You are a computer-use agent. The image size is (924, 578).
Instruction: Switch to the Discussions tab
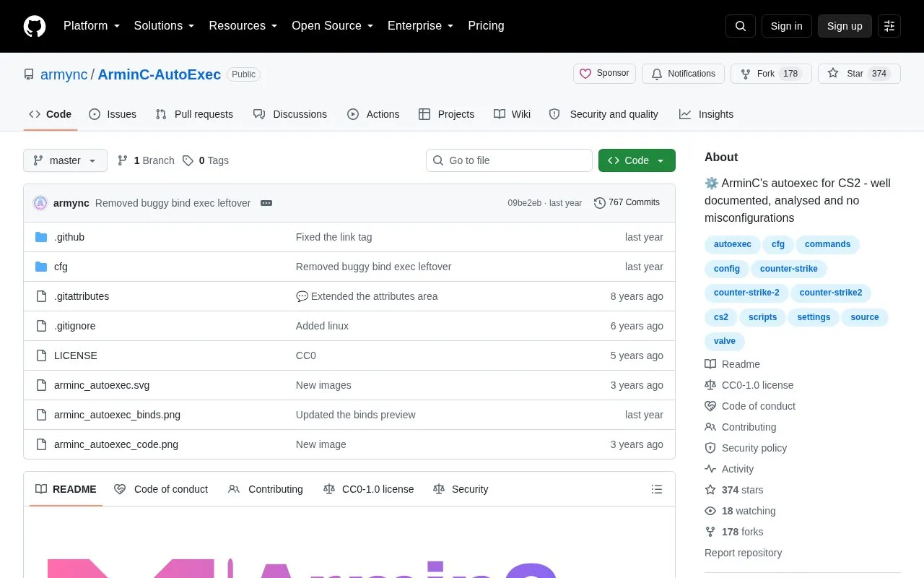290,114
